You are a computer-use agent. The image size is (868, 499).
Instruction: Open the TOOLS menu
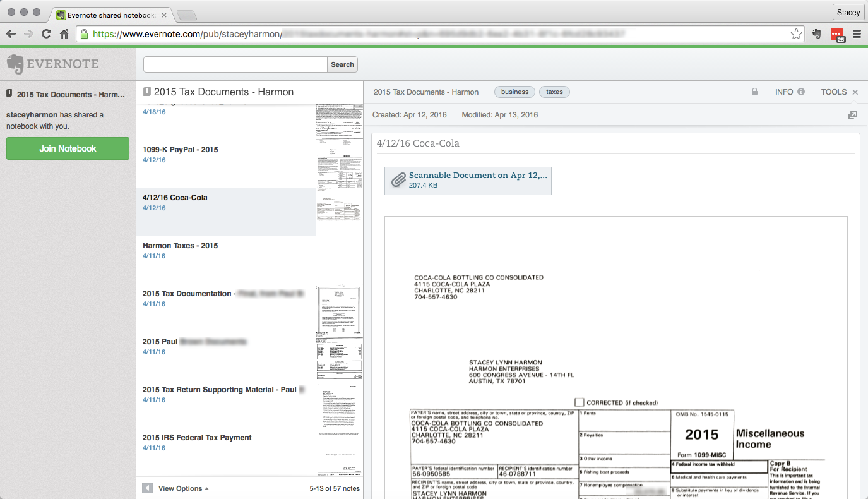click(x=834, y=92)
